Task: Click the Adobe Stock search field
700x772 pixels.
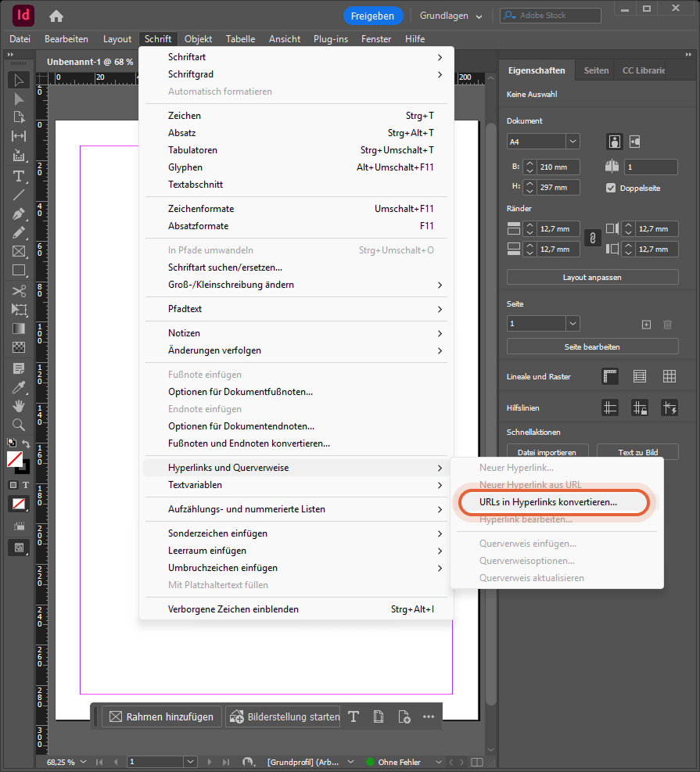Action: click(551, 16)
